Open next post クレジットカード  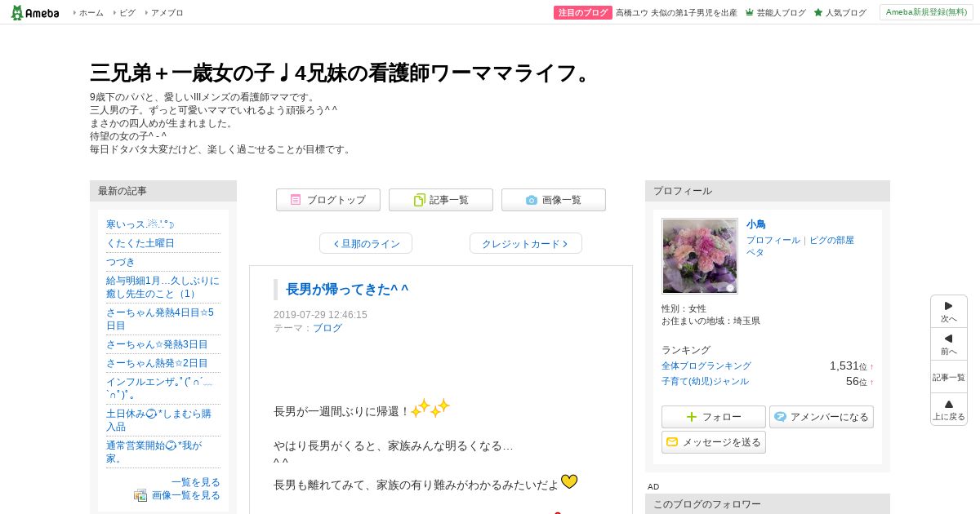[526, 243]
